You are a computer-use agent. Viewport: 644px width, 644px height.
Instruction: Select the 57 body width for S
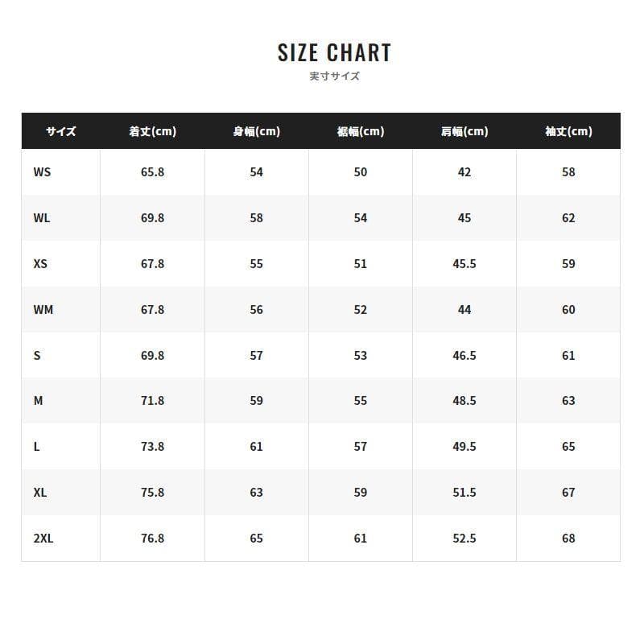[256, 355]
